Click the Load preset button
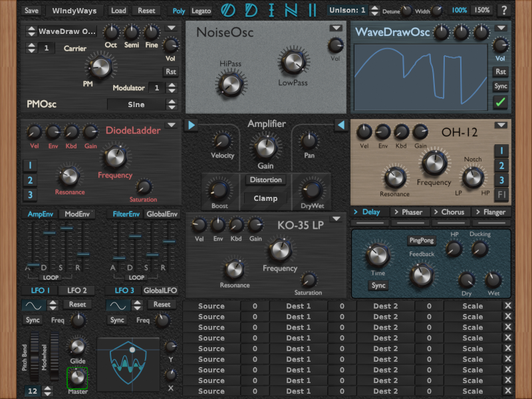Viewport: 532px width, 399px height. click(118, 11)
